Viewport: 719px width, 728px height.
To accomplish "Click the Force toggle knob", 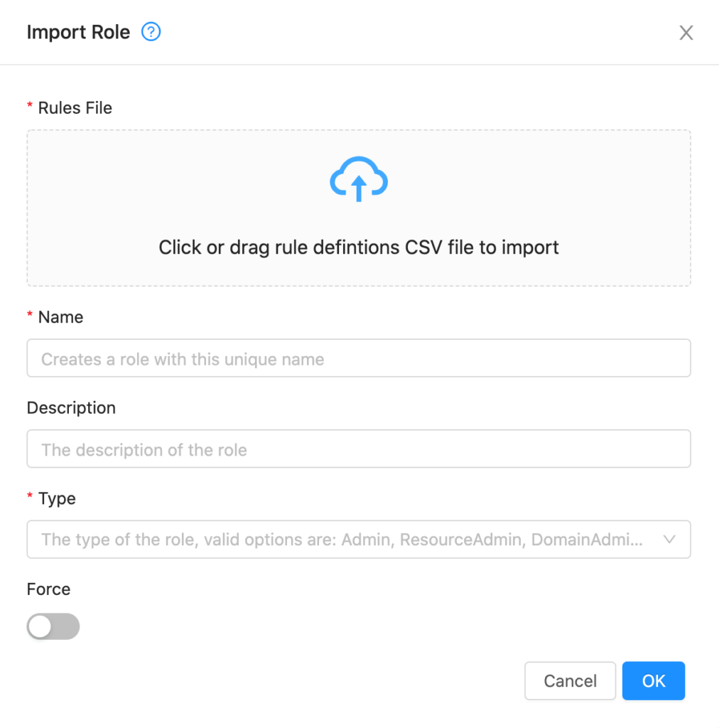I will 40,626.
